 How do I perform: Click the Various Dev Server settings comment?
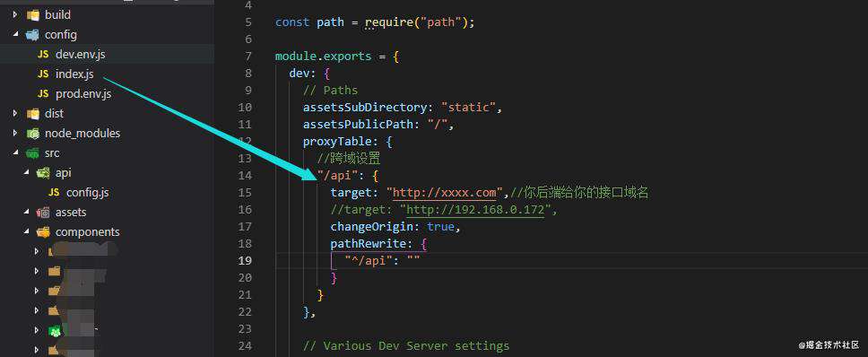tap(406, 346)
